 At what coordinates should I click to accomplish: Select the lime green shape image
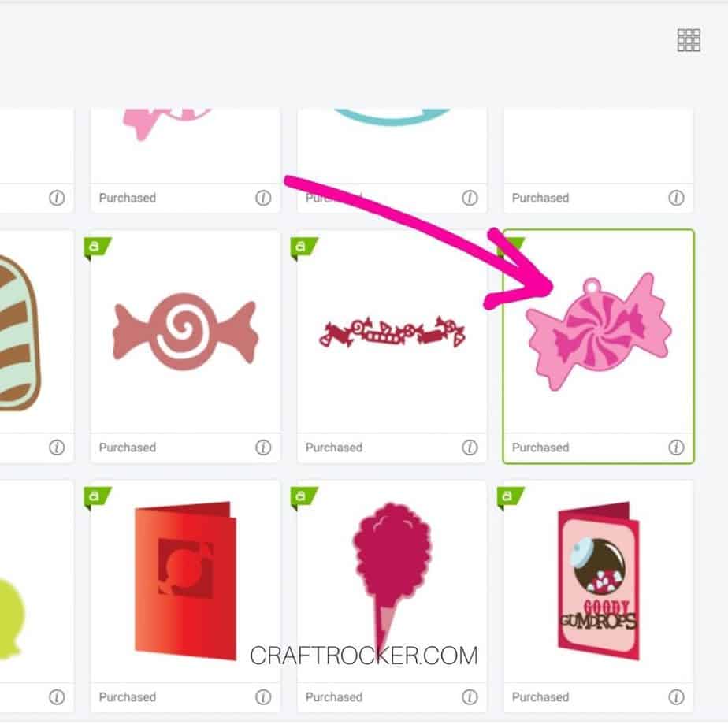(x=12, y=618)
